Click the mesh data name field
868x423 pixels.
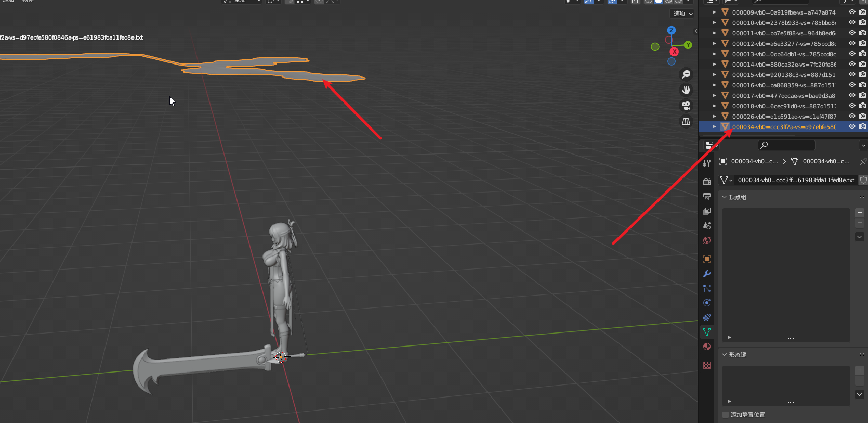tap(795, 180)
